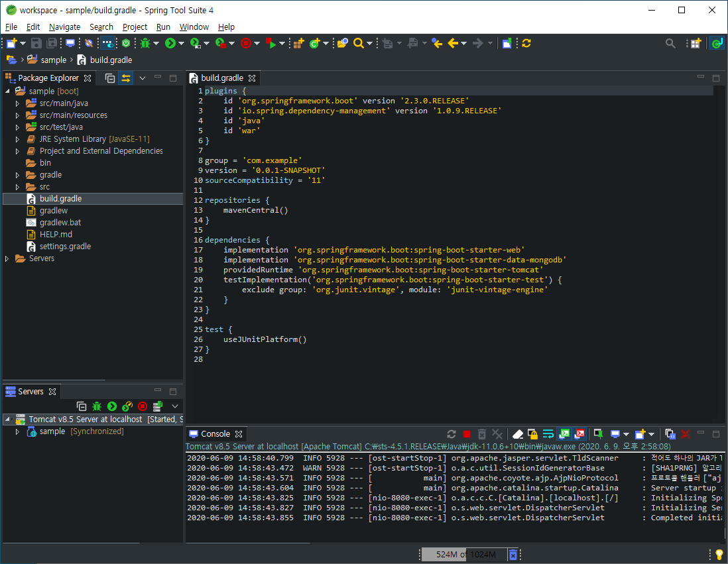Screen dimensions: 728x564
Task: Toggle the breadcrumb toolbar button
Action: pos(107,43)
